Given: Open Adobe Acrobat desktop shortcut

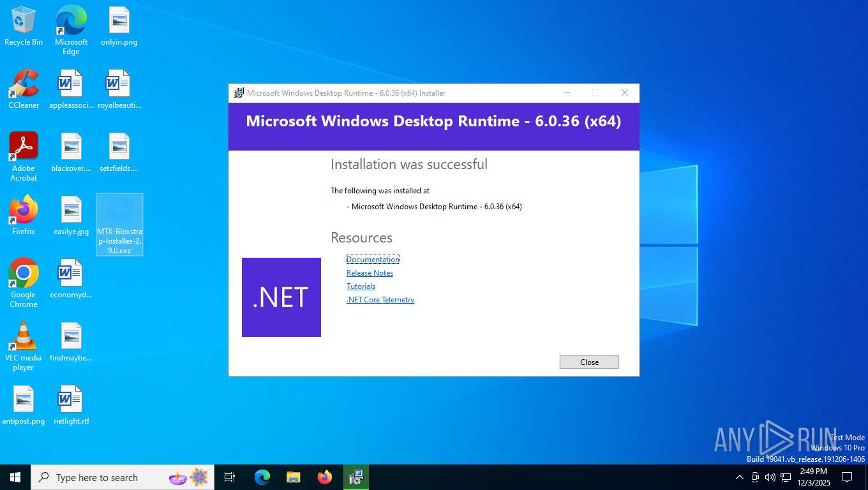Looking at the screenshot, I should click(x=24, y=157).
